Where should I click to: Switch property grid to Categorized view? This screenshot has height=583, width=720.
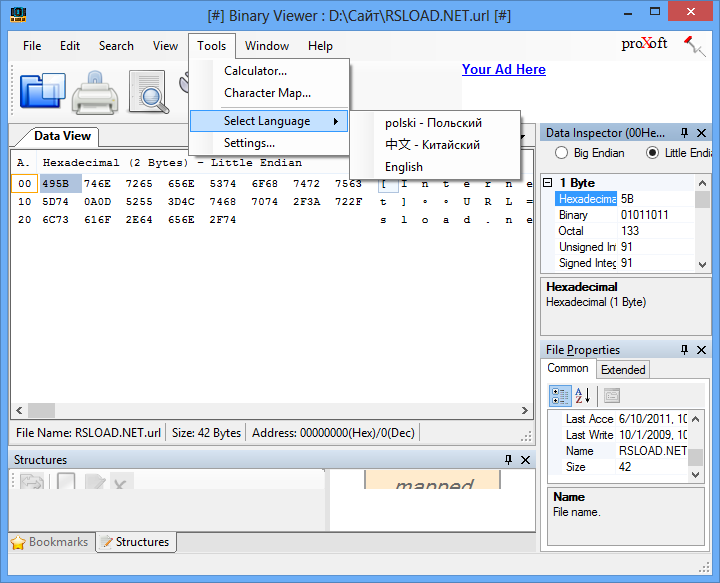(560, 396)
